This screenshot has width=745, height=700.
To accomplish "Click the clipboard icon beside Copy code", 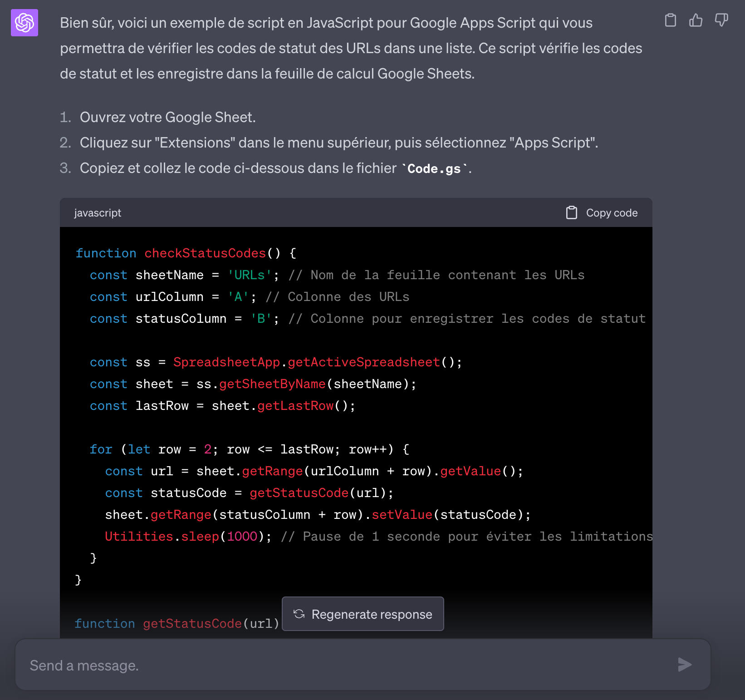I will tap(572, 212).
